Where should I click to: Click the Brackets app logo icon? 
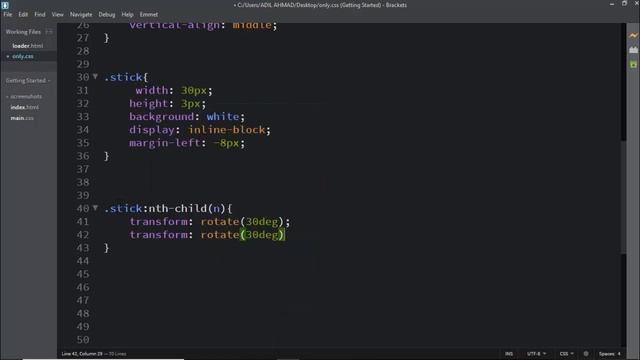pyautogui.click(x=5, y=5)
